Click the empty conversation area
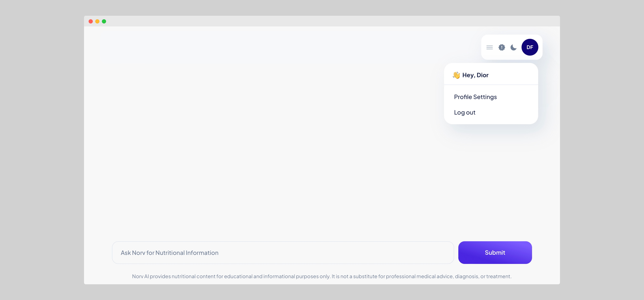The image size is (644, 300). (250, 137)
